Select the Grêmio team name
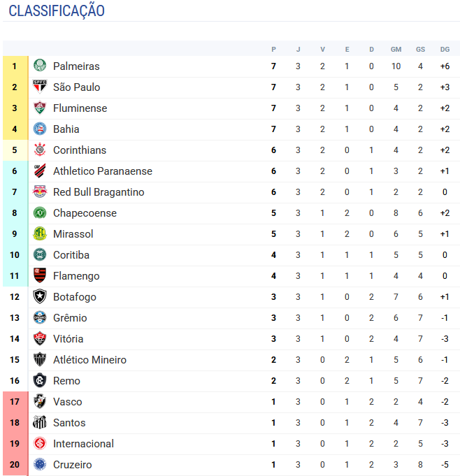The width and height of the screenshot is (460, 476). pyautogui.click(x=70, y=318)
